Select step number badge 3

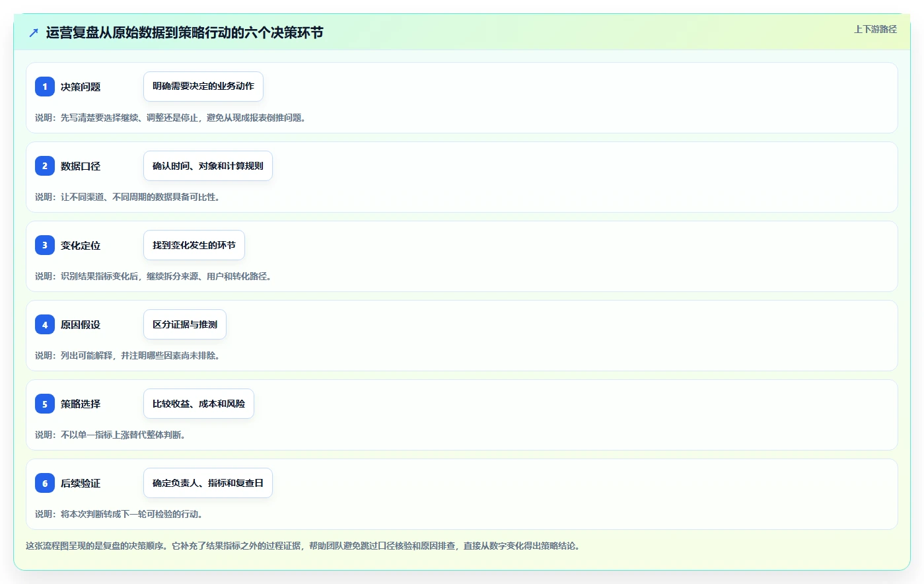coord(45,245)
